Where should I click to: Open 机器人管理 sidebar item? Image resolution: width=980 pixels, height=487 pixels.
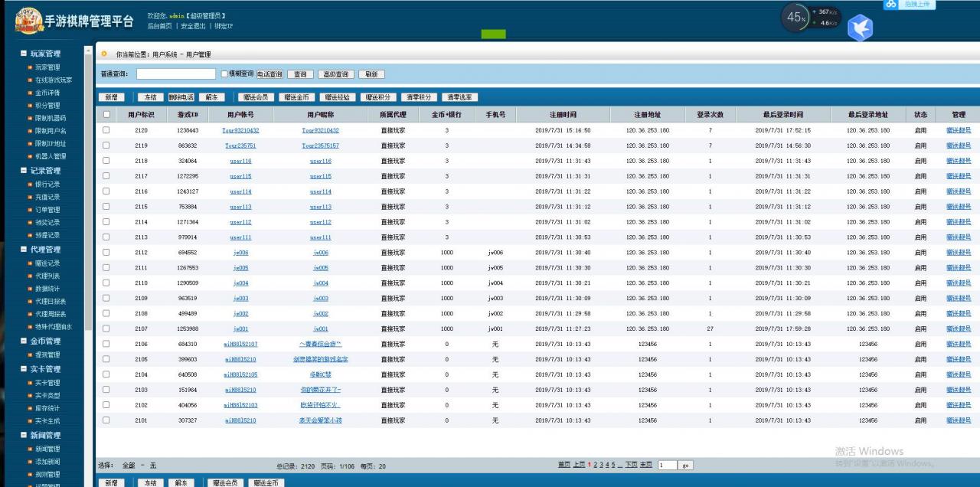point(51,157)
